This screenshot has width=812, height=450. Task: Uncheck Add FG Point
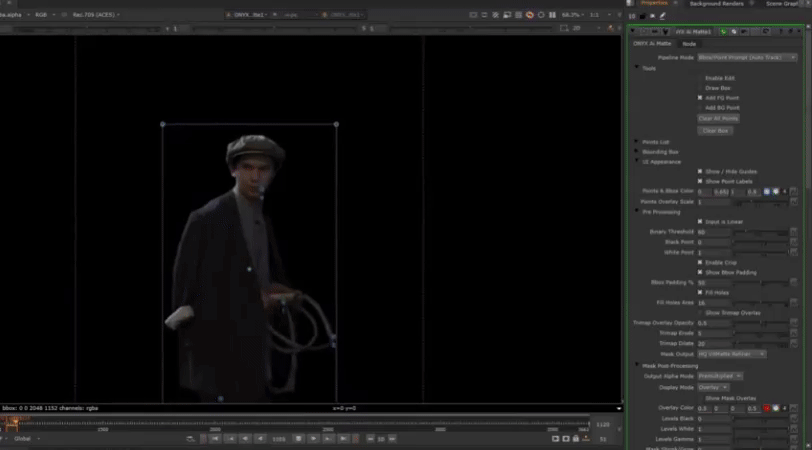[x=700, y=98]
